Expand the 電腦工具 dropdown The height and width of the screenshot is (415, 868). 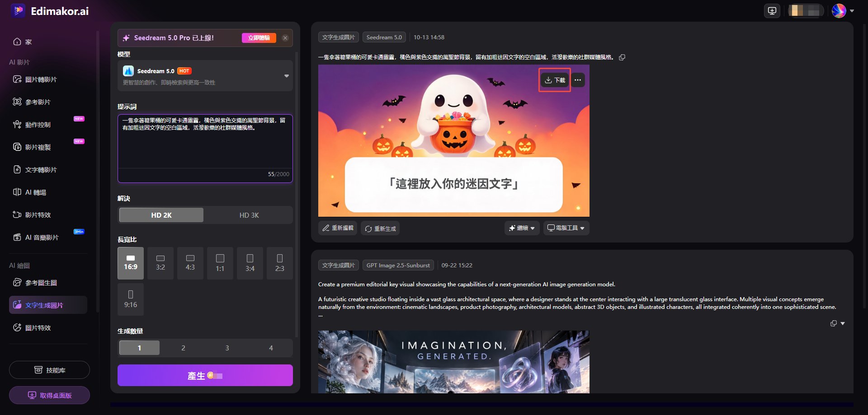(x=566, y=228)
